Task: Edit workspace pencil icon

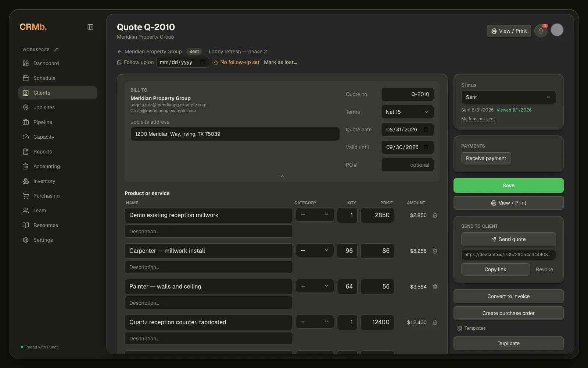Action: tap(56, 50)
